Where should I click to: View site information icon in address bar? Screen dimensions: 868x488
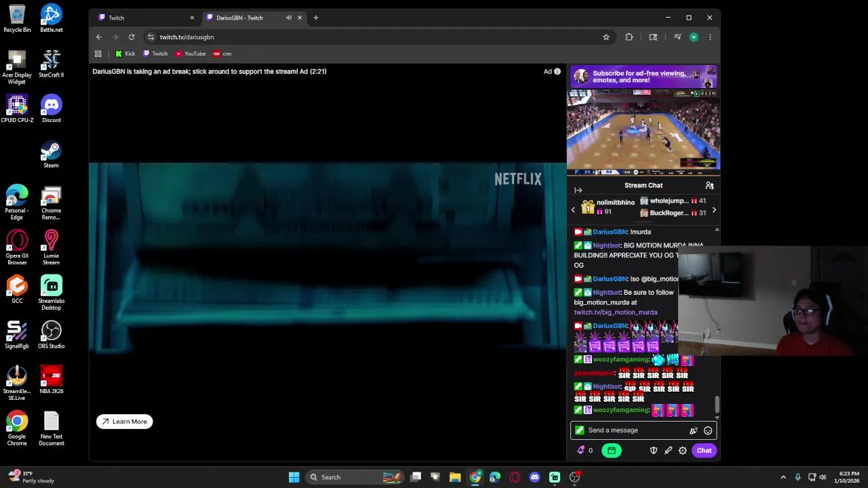(x=151, y=37)
